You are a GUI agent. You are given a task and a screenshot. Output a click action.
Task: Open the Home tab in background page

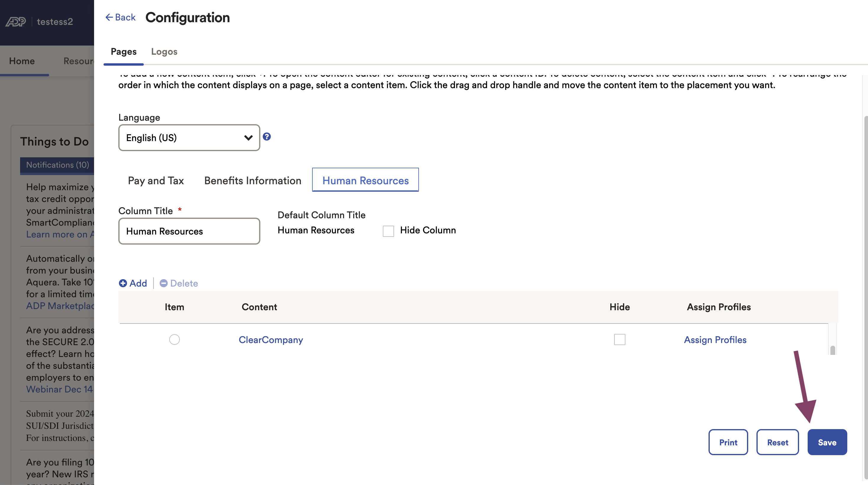[22, 61]
